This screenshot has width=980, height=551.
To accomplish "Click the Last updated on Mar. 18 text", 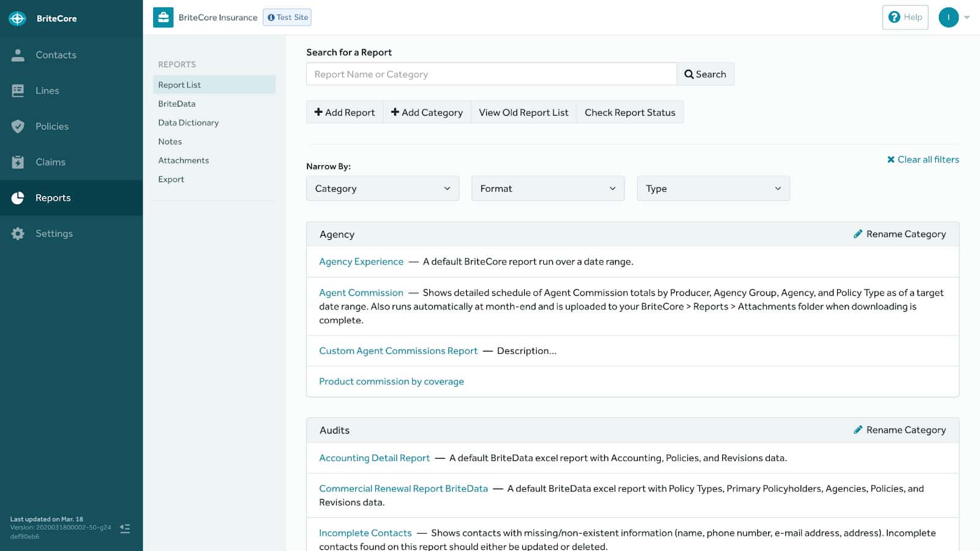I will (x=47, y=519).
